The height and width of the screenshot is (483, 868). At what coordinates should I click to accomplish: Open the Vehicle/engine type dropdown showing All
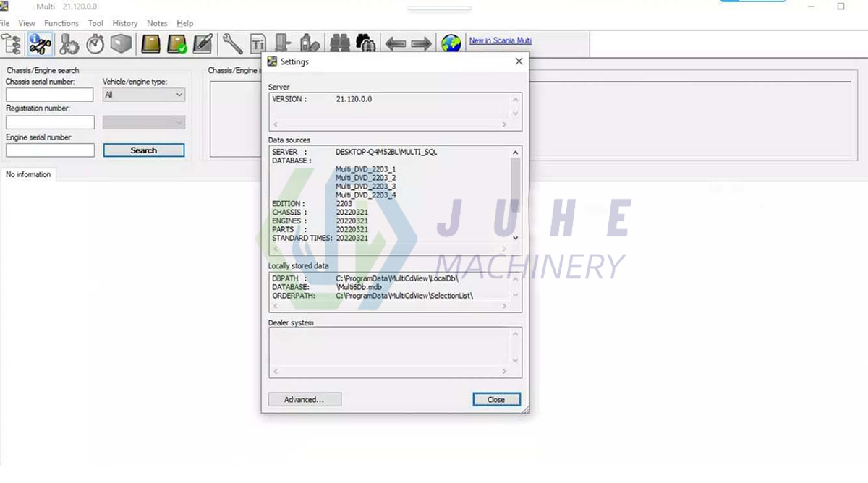tap(143, 95)
